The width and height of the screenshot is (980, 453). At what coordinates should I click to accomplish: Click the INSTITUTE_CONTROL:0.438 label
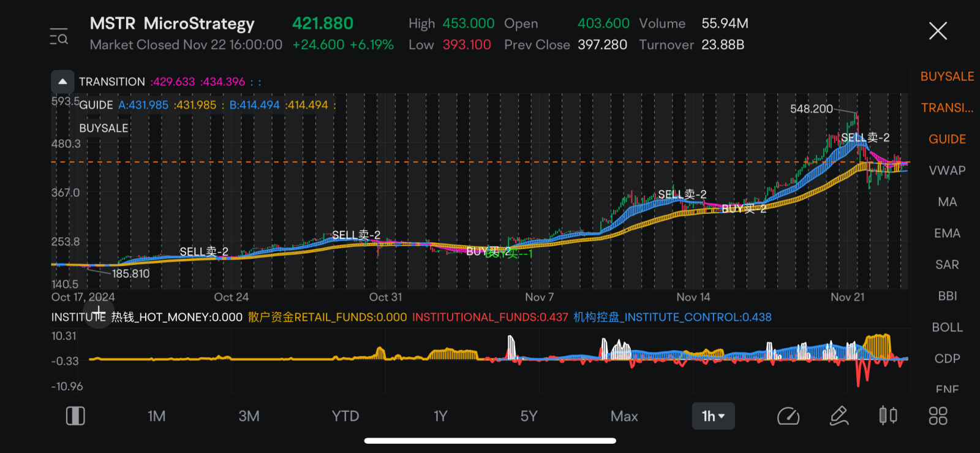(672, 317)
